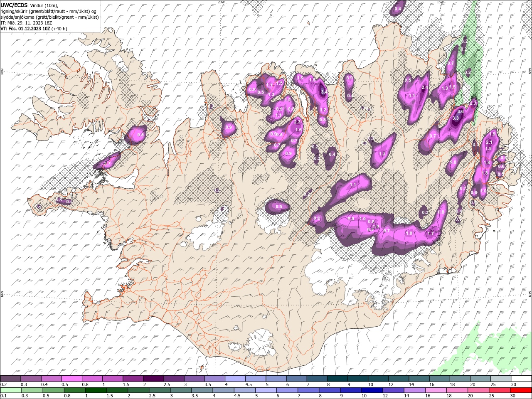This screenshot has height=399, width=532.
Task: Click the bright red swatch labeled 30 in bottom row
Action: (x=520, y=390)
